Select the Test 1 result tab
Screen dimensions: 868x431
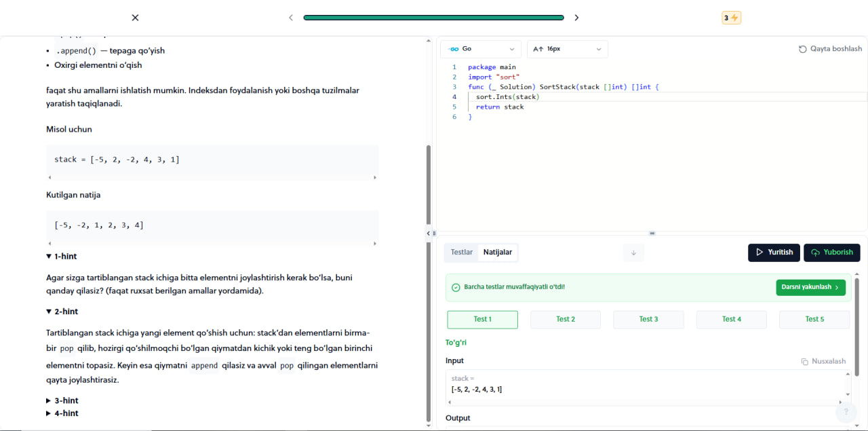pos(483,320)
